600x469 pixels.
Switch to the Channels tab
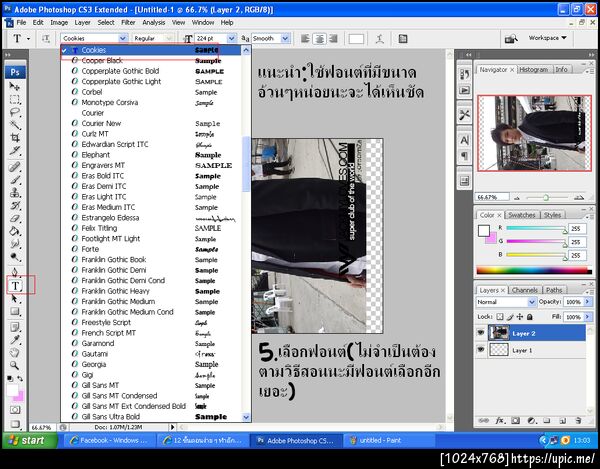point(525,290)
